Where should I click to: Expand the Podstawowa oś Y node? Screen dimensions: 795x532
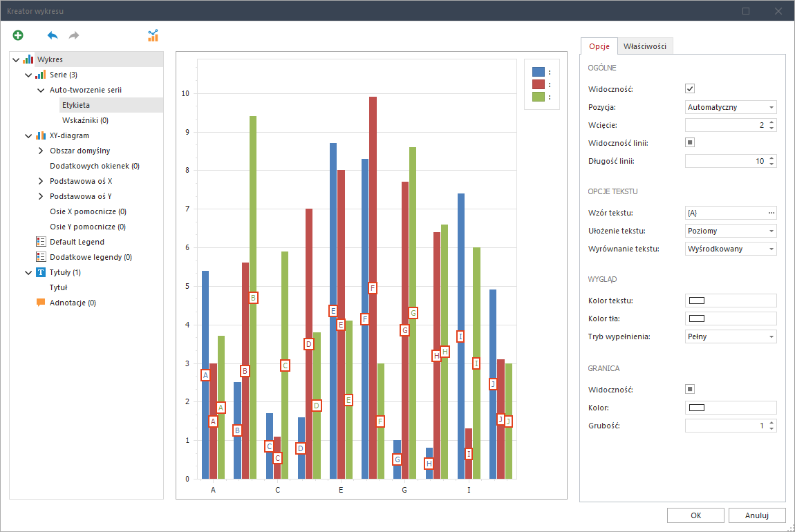41,196
